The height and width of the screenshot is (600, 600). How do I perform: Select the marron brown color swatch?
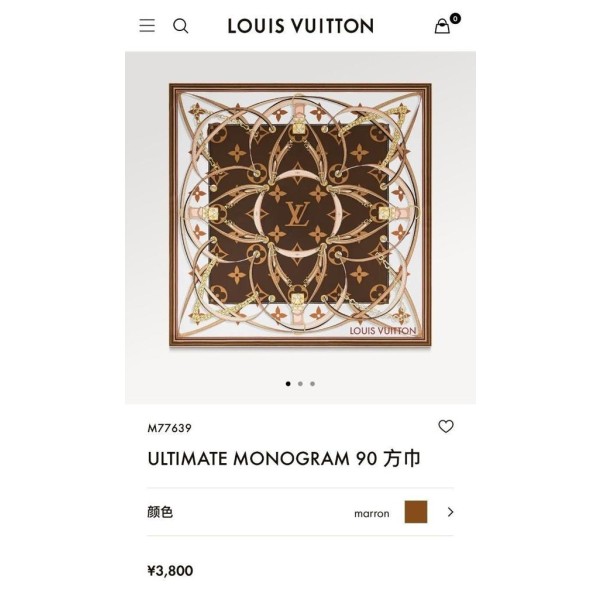click(x=416, y=512)
